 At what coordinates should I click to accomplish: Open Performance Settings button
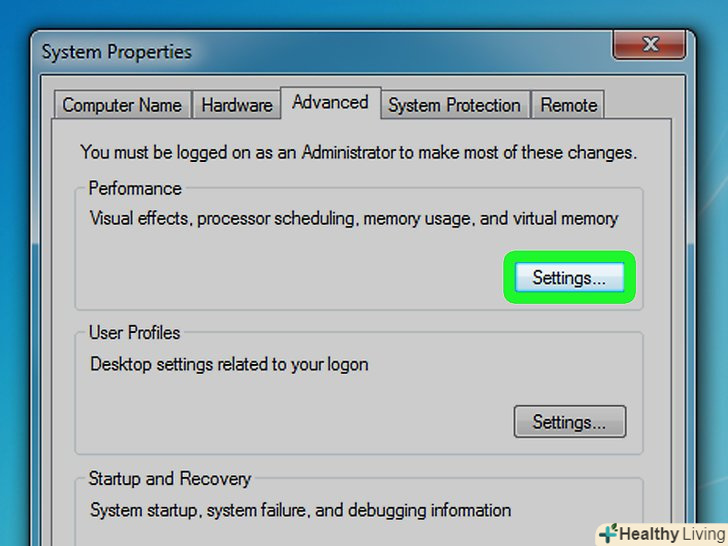(569, 278)
